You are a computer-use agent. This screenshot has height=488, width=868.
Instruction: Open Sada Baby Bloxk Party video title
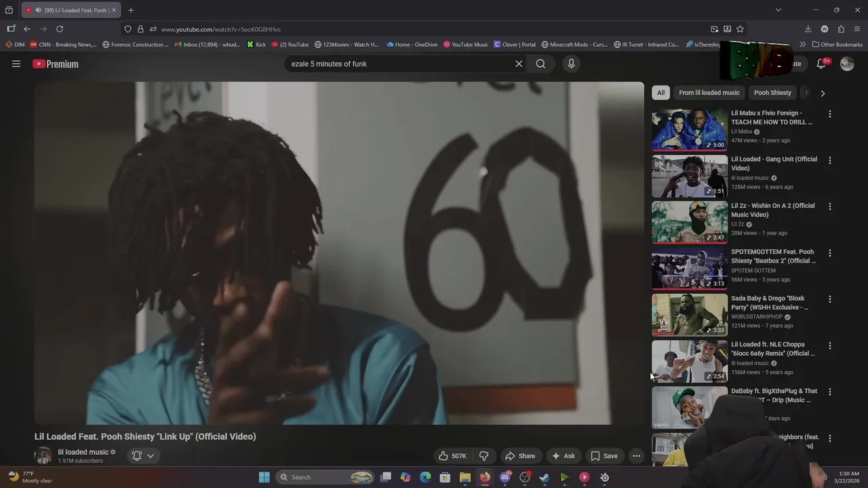click(770, 302)
